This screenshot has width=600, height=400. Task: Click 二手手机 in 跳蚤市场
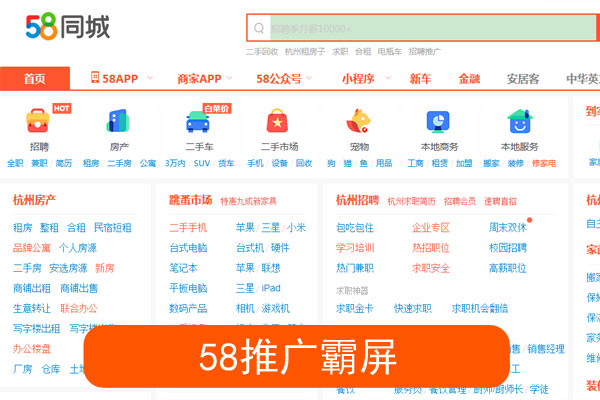188,228
